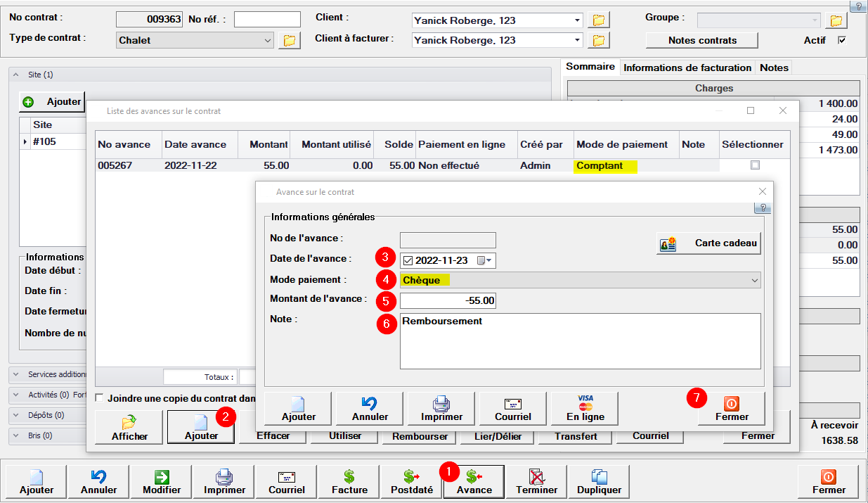Click En ligne payment in the Avance dialog
The width and height of the screenshot is (868, 503).
click(x=585, y=408)
